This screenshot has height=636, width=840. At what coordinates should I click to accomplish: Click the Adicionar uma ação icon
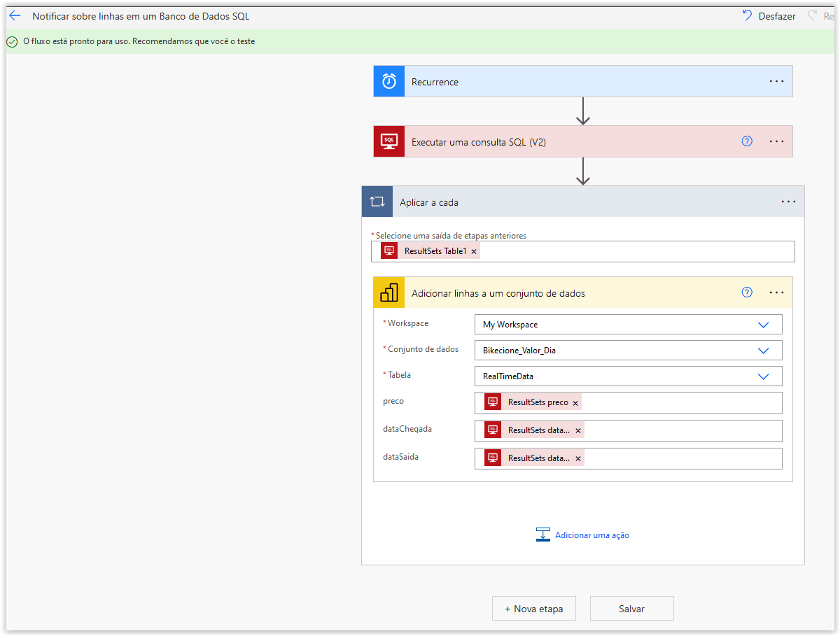pos(542,535)
